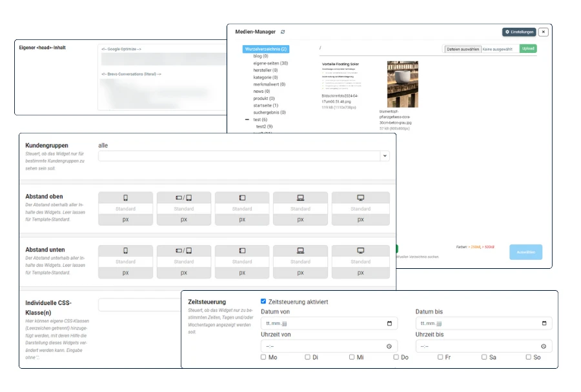Open Einstellungen in Medien-Manager
The width and height of the screenshot is (581, 392).
[x=519, y=32]
